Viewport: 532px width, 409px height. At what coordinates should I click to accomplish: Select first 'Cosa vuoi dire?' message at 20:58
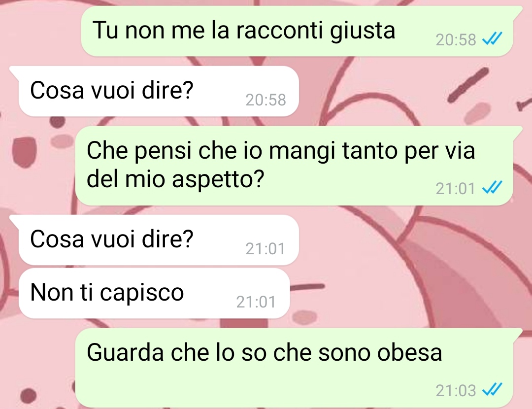click(159, 91)
